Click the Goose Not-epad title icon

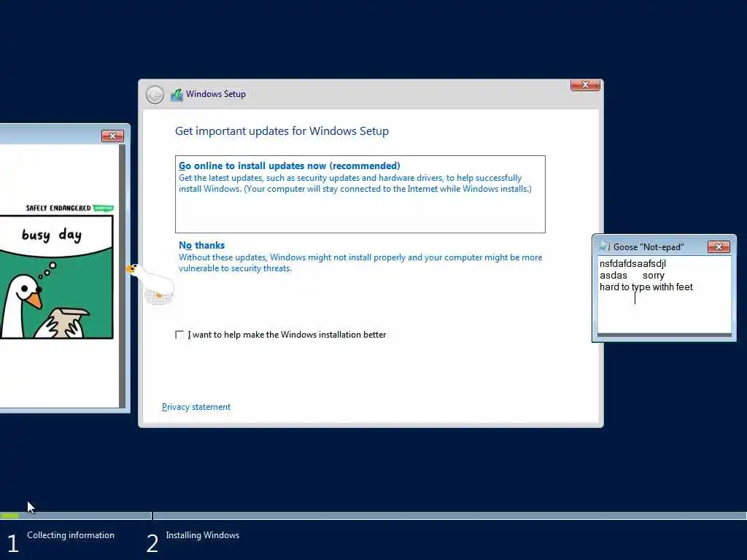604,246
